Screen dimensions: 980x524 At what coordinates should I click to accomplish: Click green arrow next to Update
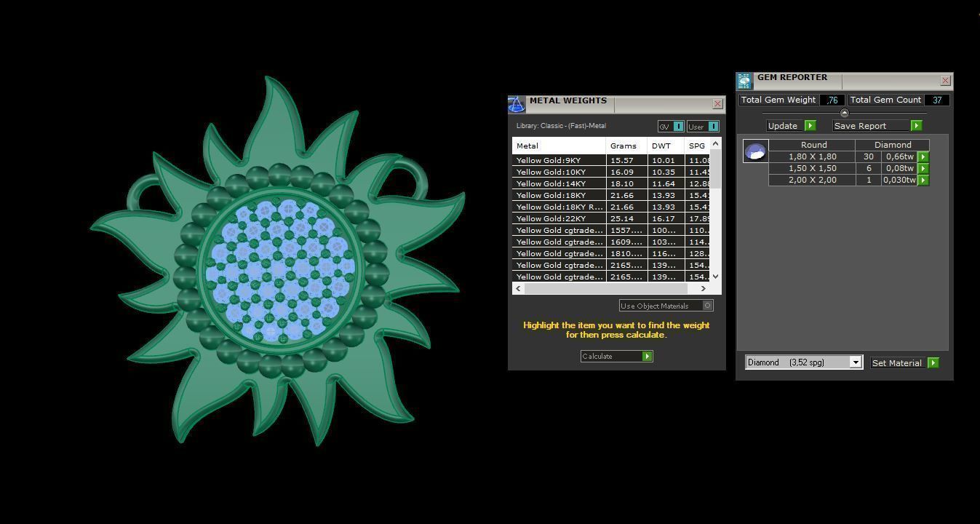point(810,126)
